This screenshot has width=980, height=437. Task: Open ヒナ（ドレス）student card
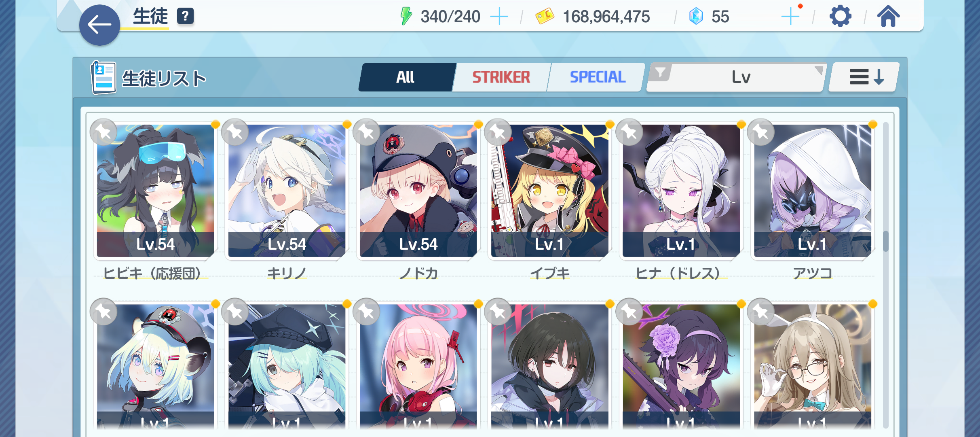[681, 191]
